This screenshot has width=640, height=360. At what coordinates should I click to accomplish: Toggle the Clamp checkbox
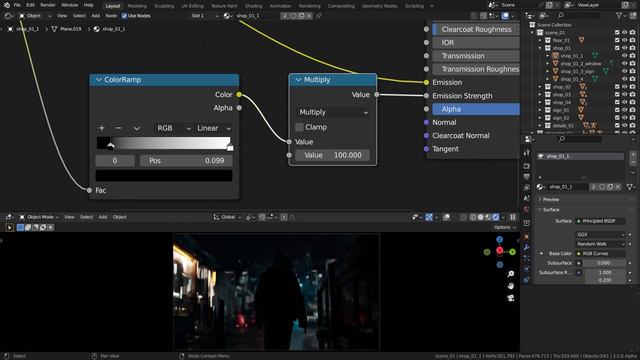[299, 127]
